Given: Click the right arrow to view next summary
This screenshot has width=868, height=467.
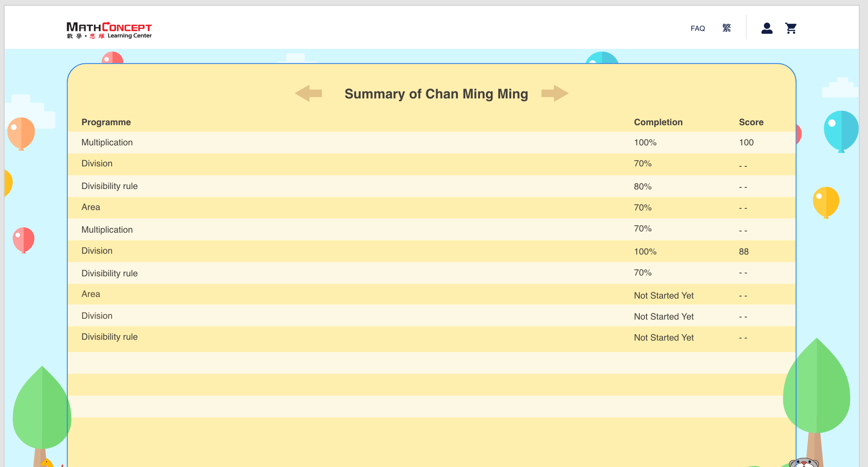Looking at the screenshot, I should coord(555,93).
